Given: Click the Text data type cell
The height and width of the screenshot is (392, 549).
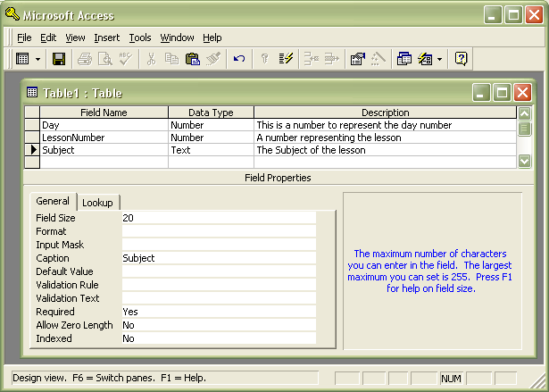Looking at the screenshot, I should [x=212, y=150].
